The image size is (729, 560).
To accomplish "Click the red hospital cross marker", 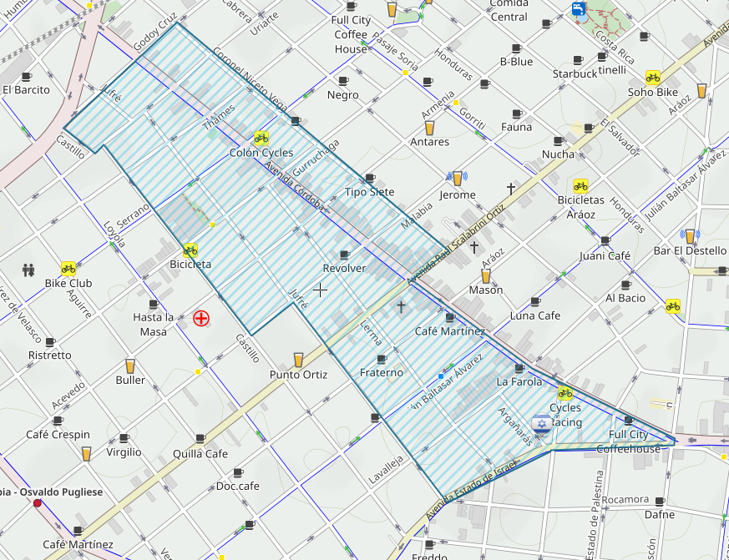I will [x=201, y=318].
